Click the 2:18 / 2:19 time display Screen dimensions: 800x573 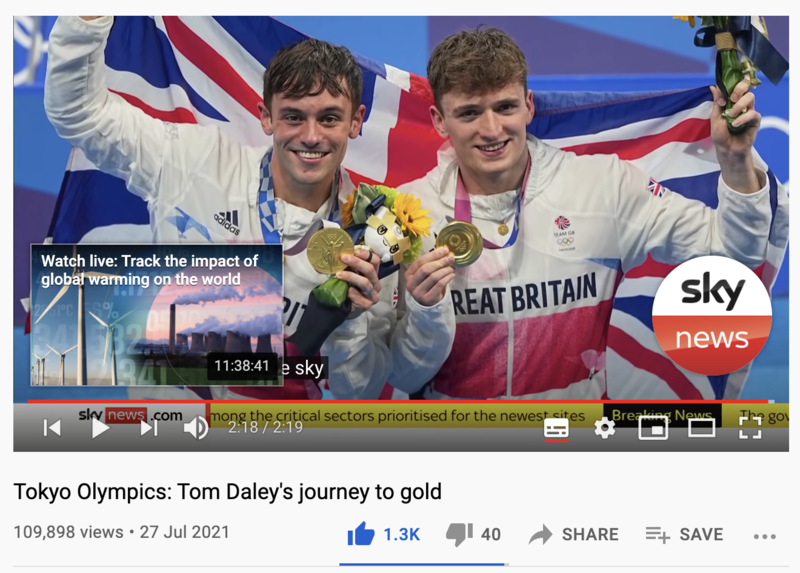[x=265, y=427]
